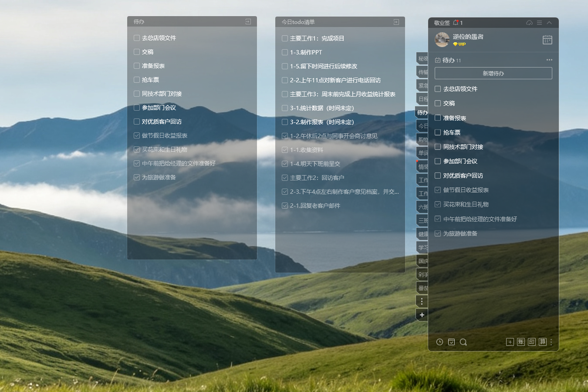
Task: Check 交稿 in the 敬业签 panel
Action: coord(438,103)
